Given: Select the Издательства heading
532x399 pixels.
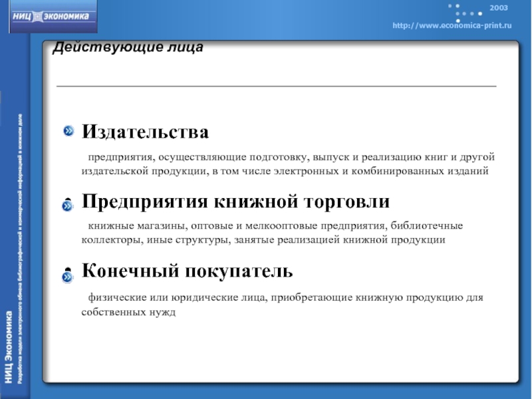Looking at the screenshot, I should (x=145, y=132).
